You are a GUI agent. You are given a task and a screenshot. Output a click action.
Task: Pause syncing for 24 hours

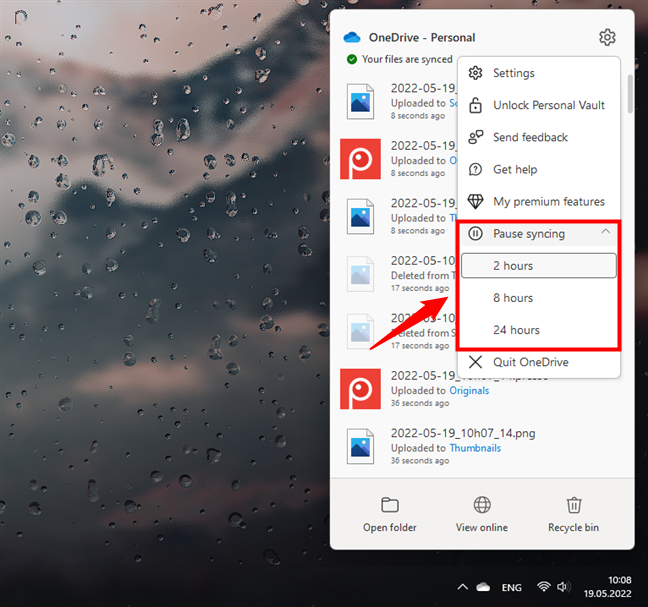pos(539,330)
